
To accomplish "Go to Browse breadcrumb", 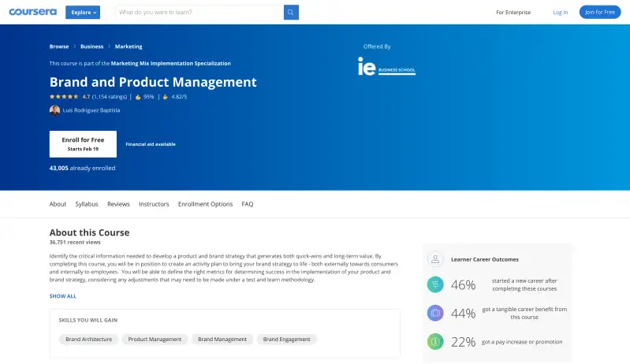I will pyautogui.click(x=59, y=46).
